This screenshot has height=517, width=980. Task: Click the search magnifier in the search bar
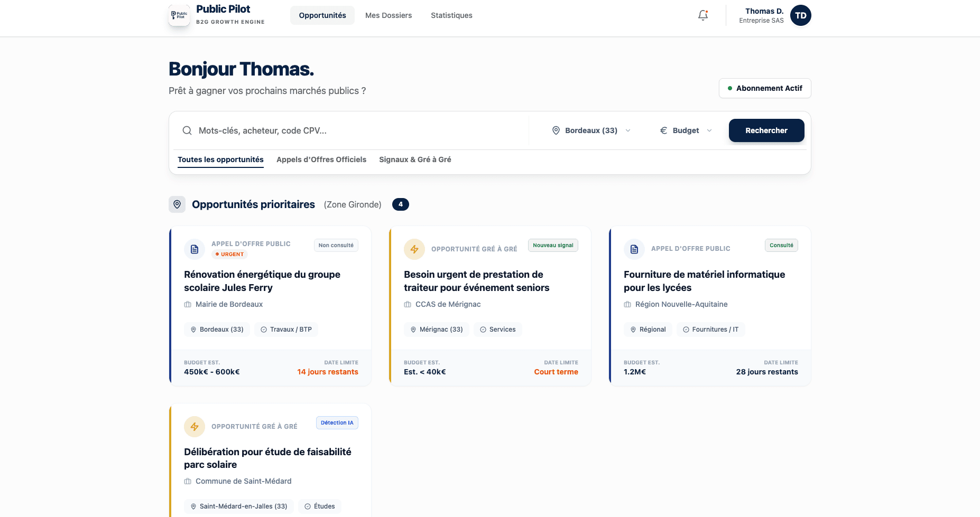[187, 130]
